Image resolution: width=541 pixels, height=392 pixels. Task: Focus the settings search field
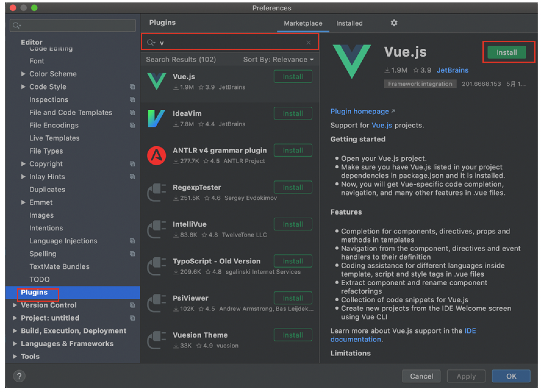73,25
